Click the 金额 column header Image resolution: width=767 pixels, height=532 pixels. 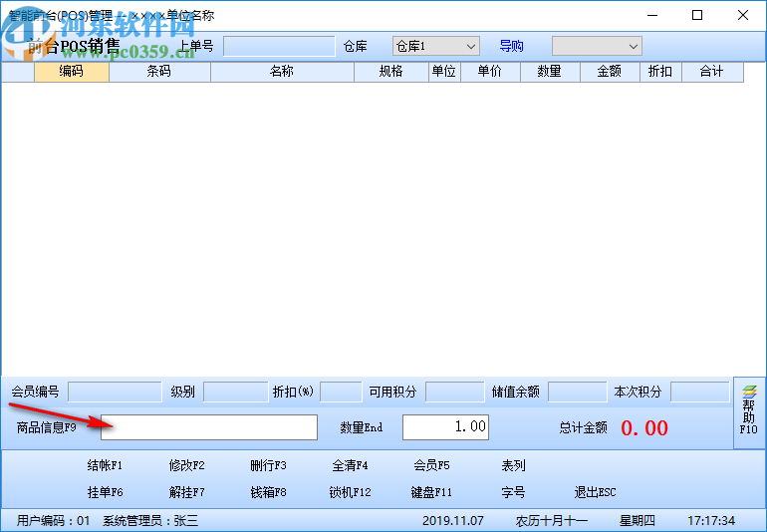point(610,72)
